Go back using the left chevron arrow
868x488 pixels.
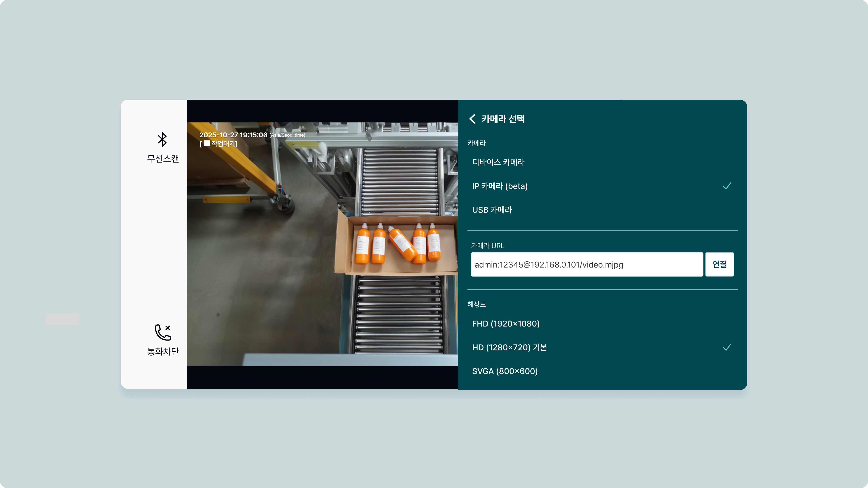[472, 119]
